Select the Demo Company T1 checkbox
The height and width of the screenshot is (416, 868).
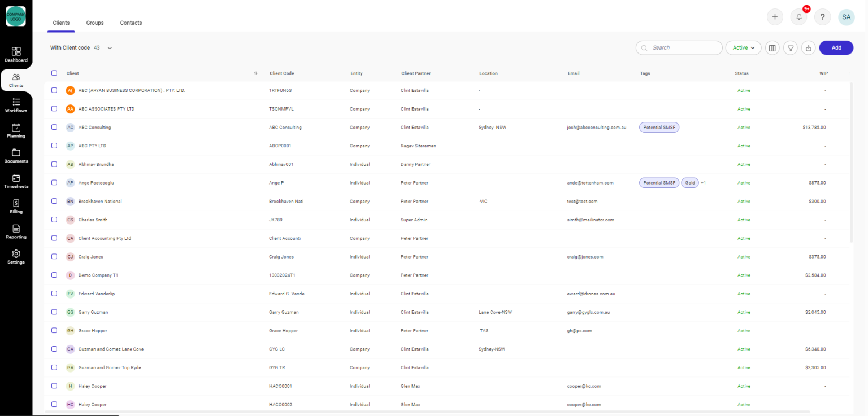pyautogui.click(x=54, y=275)
